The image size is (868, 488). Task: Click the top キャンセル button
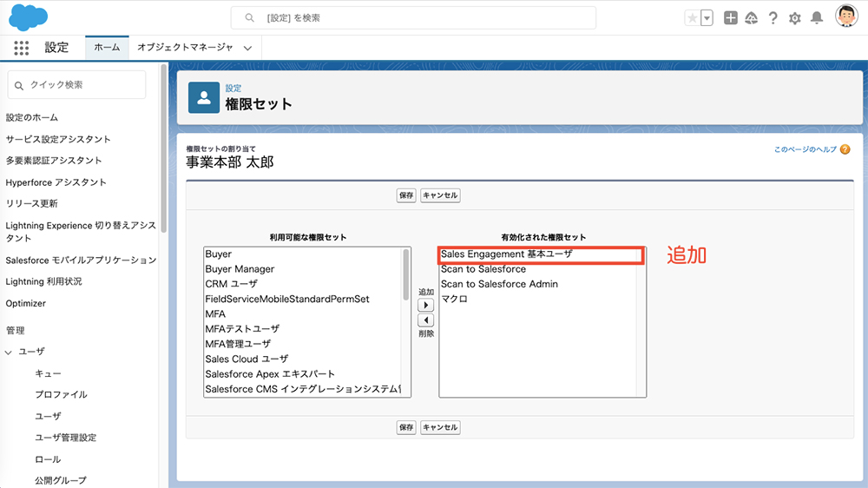(x=440, y=195)
